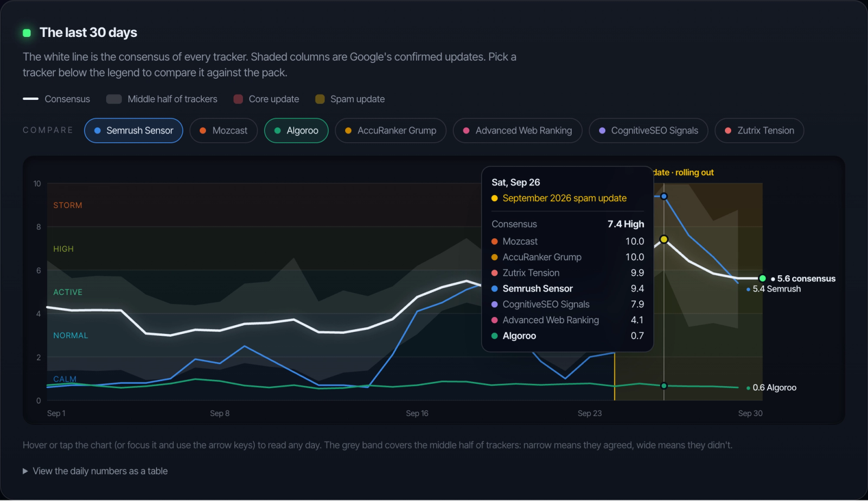Enable the AccuRanker Grump compare chip
868x501 pixels.
coord(391,131)
